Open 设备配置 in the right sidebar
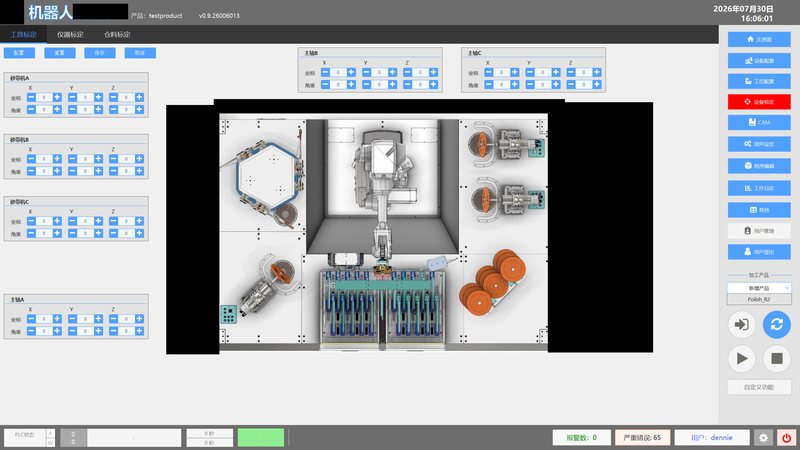The image size is (800, 450). click(x=759, y=61)
